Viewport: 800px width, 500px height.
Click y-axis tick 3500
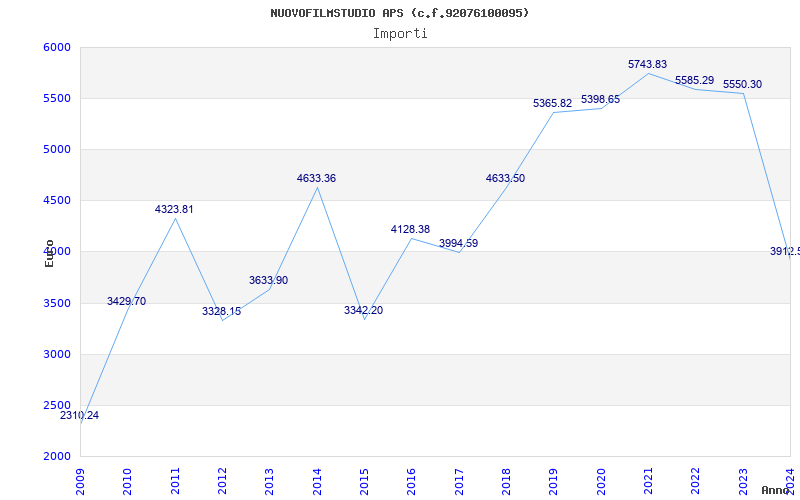click(56, 304)
